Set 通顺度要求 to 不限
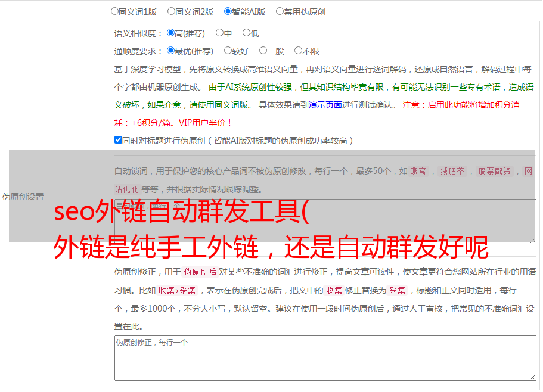This screenshot has height=392, width=543. [x=298, y=51]
